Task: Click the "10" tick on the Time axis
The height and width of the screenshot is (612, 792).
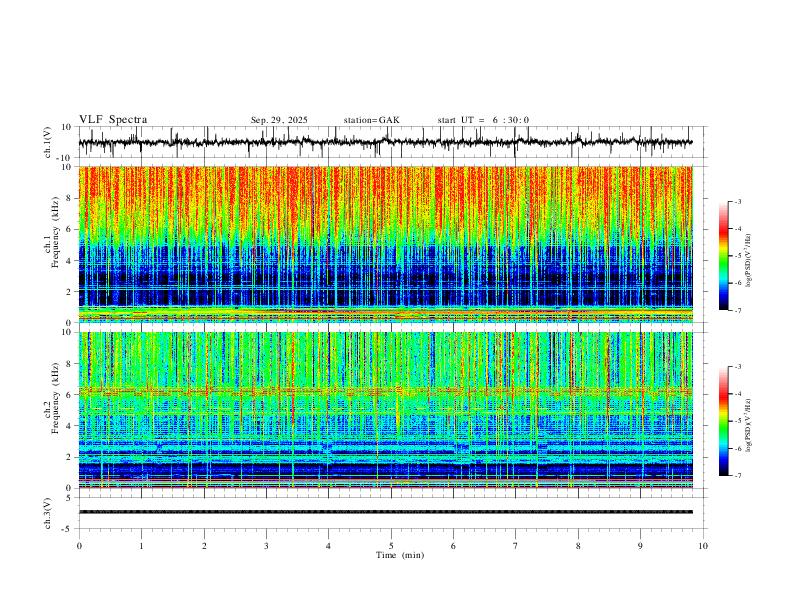Action: coord(703,546)
